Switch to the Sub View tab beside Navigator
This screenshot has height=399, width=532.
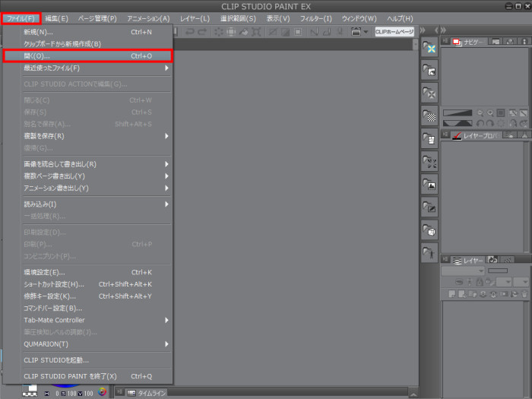tap(496, 42)
